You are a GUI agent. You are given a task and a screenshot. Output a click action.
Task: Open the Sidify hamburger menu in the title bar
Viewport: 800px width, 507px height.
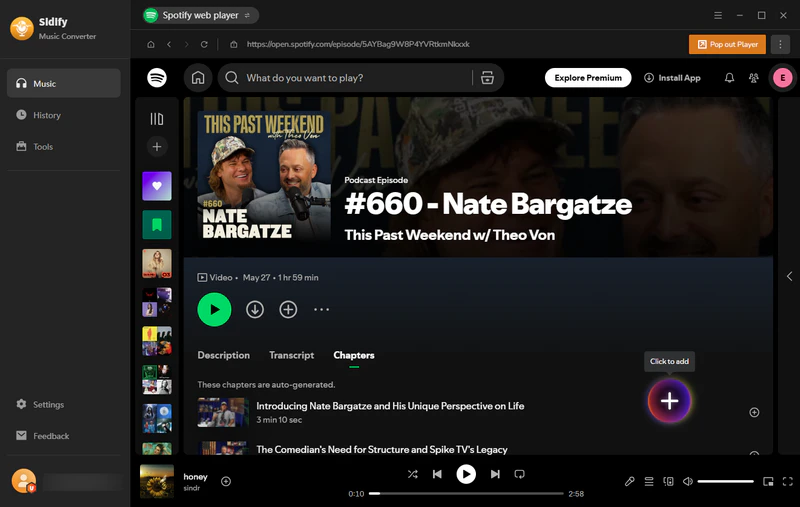pos(718,15)
